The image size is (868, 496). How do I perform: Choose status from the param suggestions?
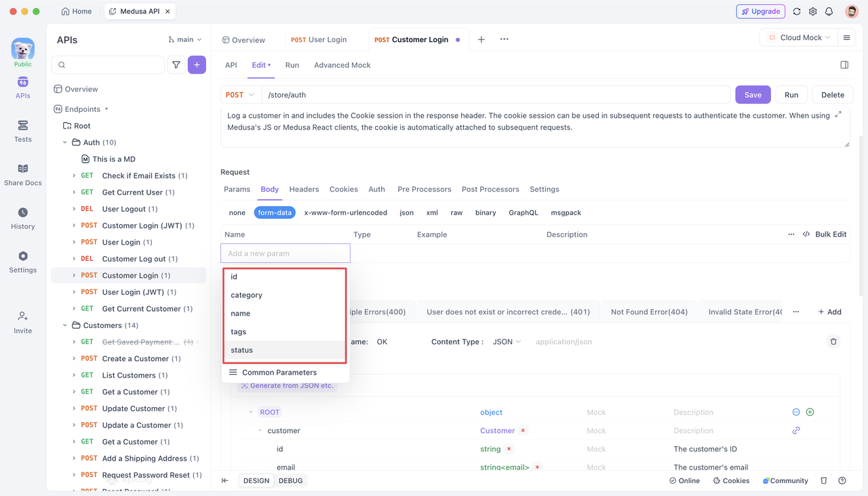[x=285, y=350]
